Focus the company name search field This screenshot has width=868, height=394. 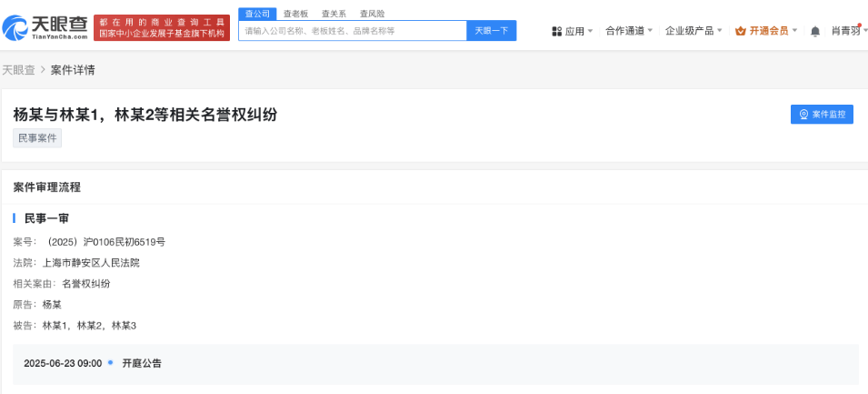353,30
